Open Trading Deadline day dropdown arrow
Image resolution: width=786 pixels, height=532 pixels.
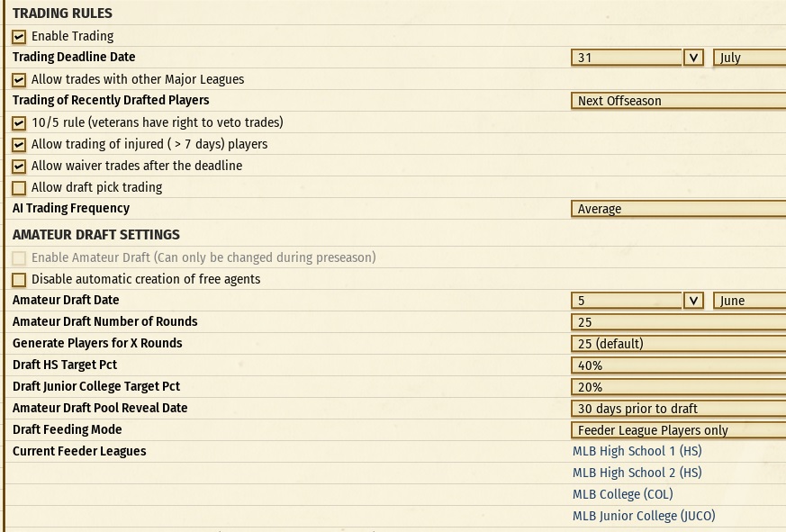tap(692, 58)
